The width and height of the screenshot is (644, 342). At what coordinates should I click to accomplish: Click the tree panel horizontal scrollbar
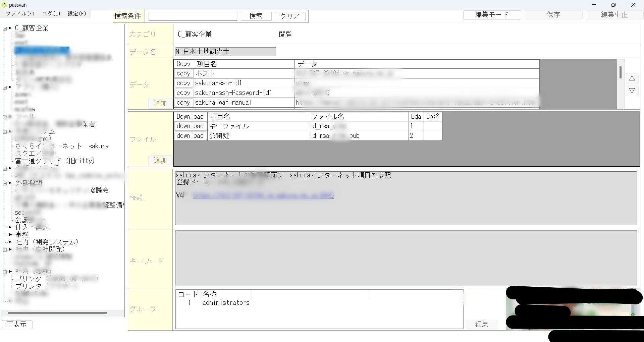pyautogui.click(x=57, y=313)
